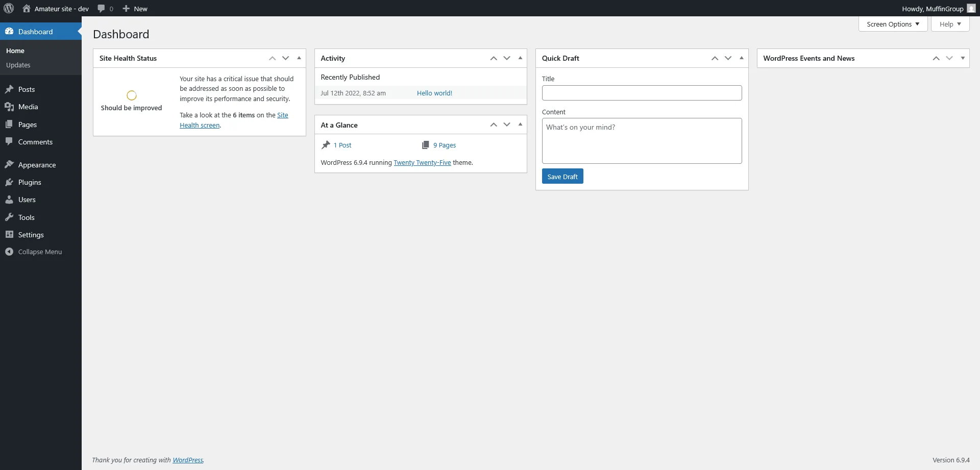
Task: Collapse the Activity widget
Action: (520, 58)
